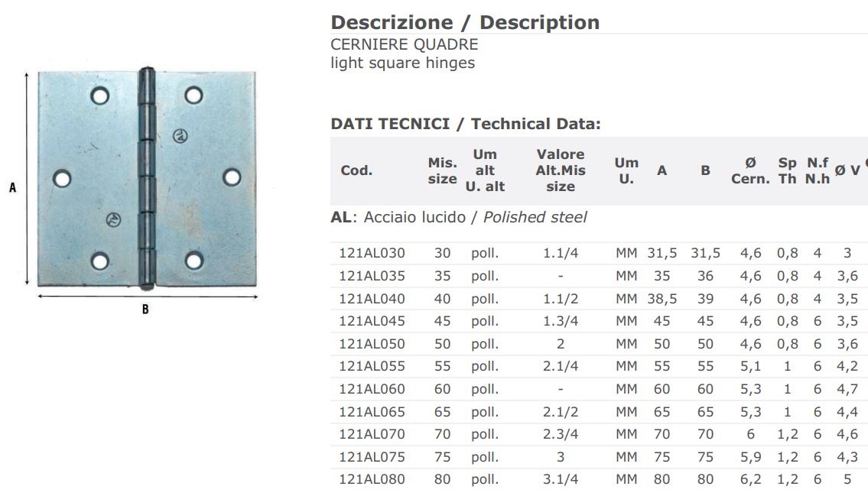Click the 121AL055 code cell
868x496 pixels.
coord(372,366)
